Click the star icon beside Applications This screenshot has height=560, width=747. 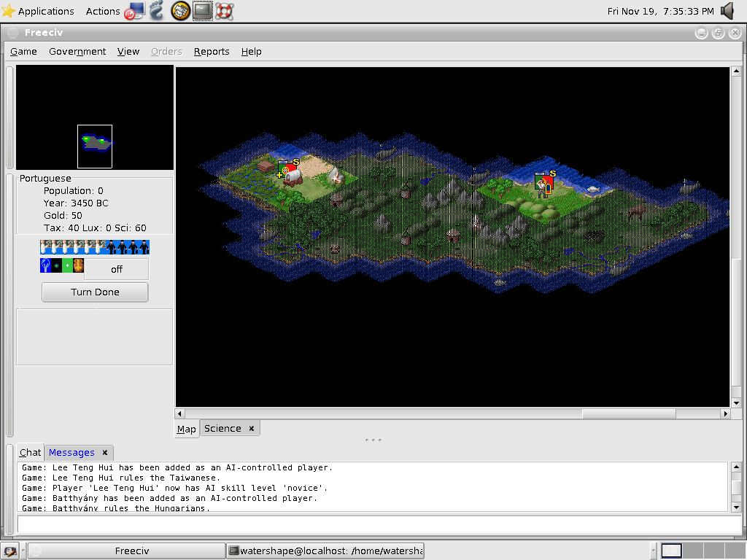coord(8,11)
